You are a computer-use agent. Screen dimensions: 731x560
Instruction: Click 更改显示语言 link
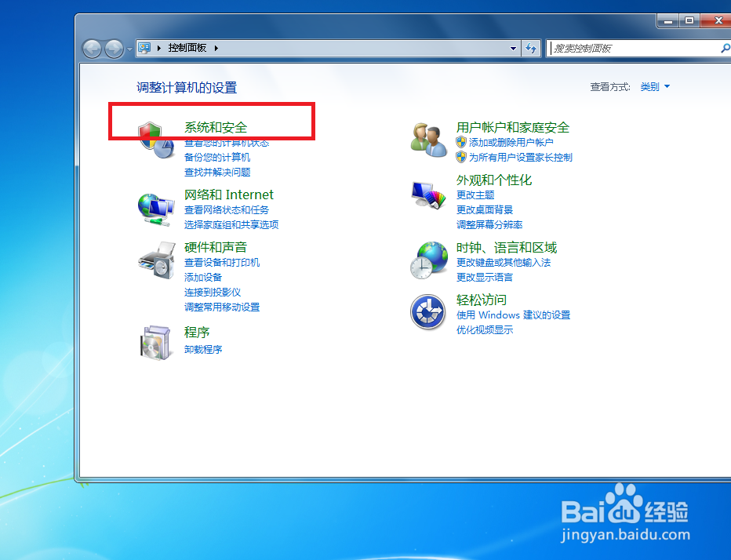click(x=485, y=278)
